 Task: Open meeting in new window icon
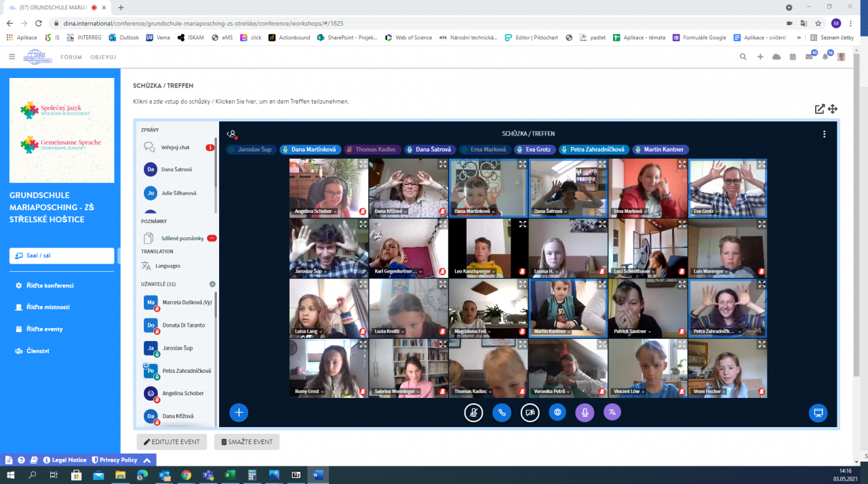click(x=820, y=108)
